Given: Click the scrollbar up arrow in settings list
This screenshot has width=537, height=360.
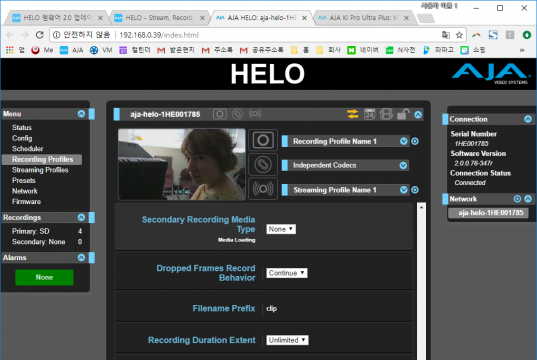Looking at the screenshot, I should click(422, 207).
